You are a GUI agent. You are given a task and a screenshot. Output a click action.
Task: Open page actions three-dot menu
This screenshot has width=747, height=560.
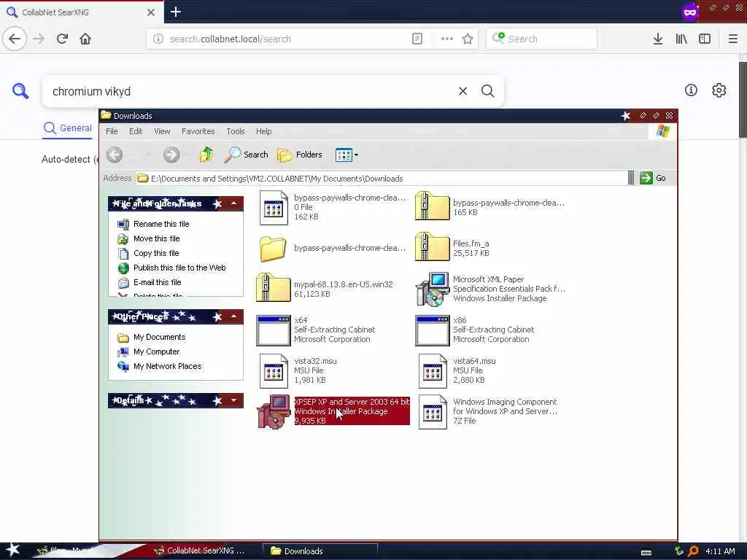[447, 39]
